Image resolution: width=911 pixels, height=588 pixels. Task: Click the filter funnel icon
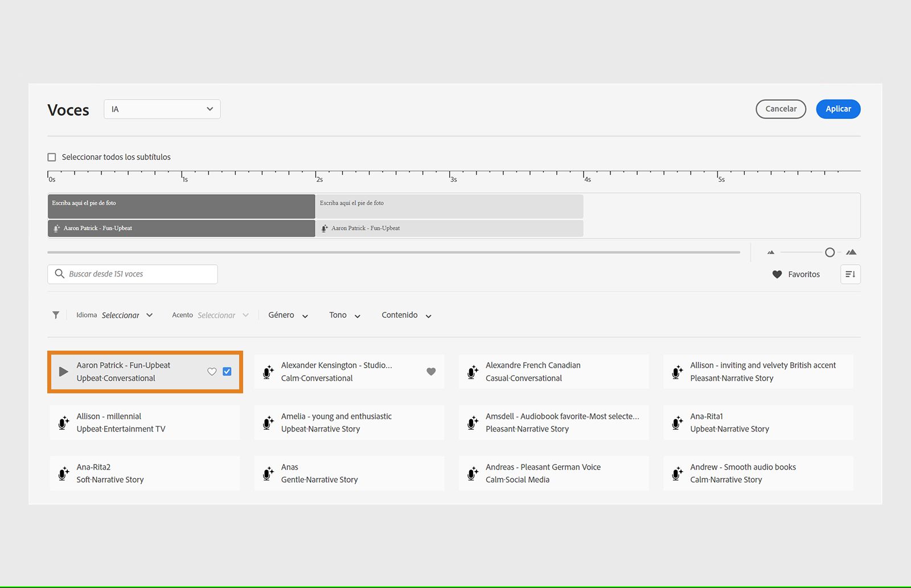pyautogui.click(x=56, y=315)
